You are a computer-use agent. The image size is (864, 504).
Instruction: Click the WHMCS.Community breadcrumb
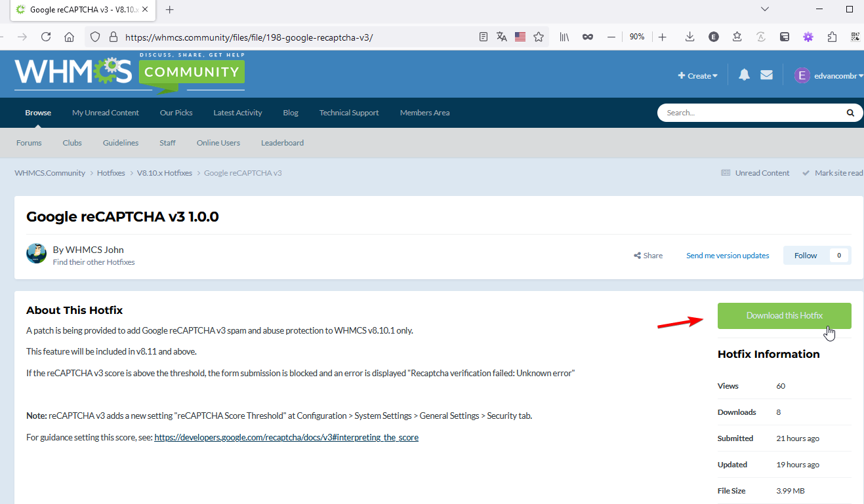coord(50,173)
